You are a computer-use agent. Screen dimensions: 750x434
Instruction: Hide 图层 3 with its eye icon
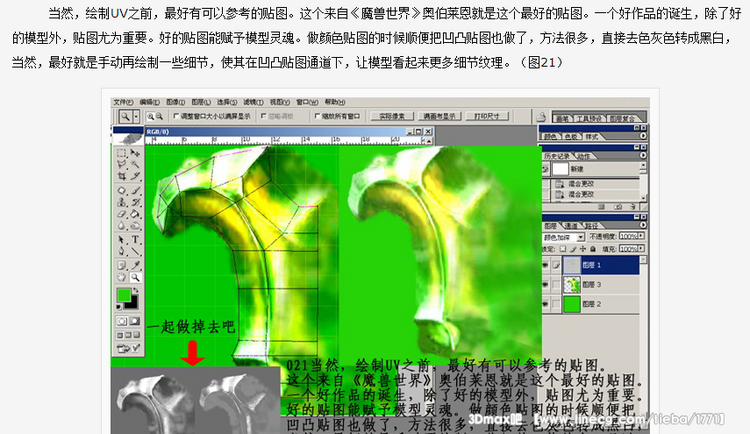click(545, 285)
